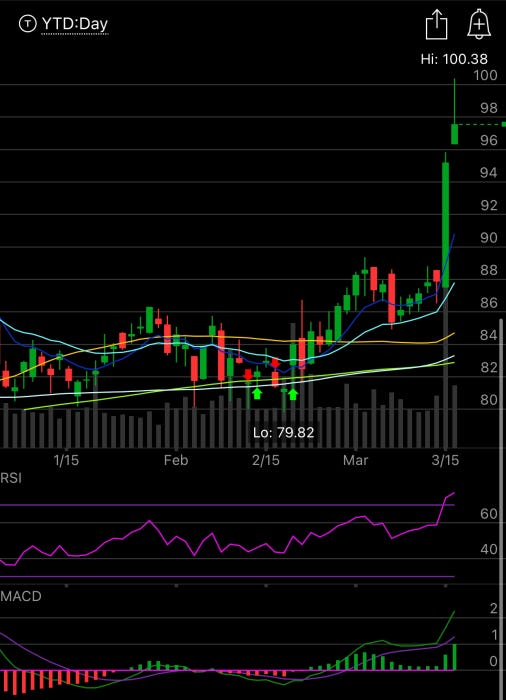Viewport: 506px width, 700px height.
Task: Tap the Hi: 100.38 label
Action: pyautogui.click(x=454, y=59)
